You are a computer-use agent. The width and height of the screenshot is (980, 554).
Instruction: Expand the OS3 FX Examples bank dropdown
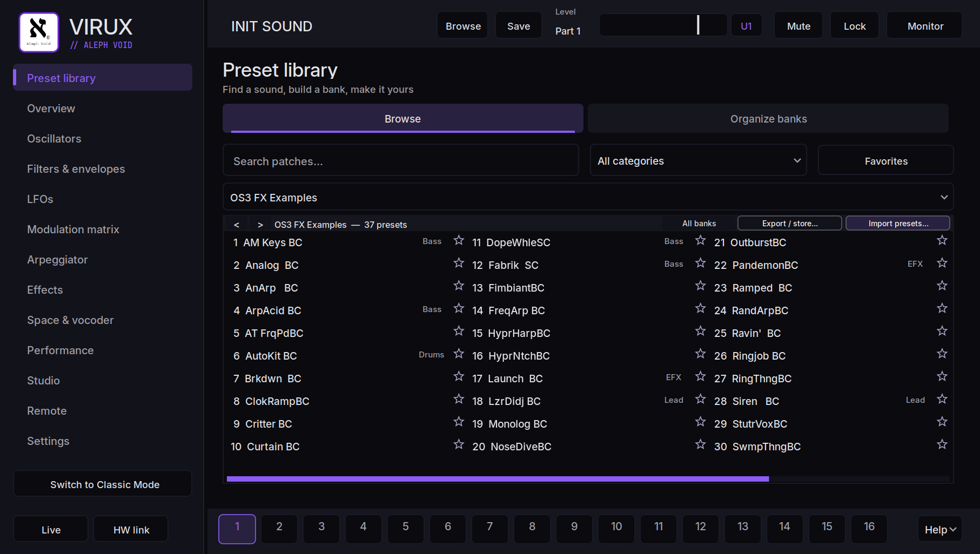point(588,197)
